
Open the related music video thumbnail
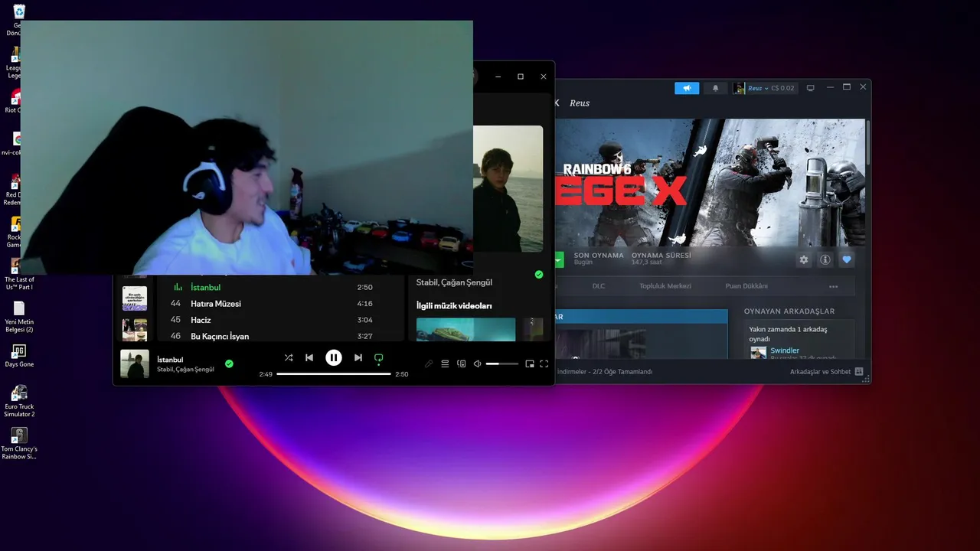pos(465,330)
